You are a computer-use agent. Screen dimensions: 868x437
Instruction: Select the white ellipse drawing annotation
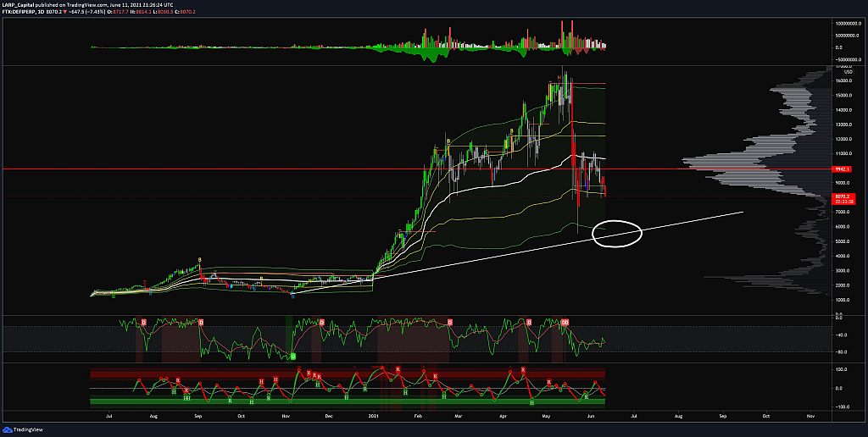tap(617, 232)
